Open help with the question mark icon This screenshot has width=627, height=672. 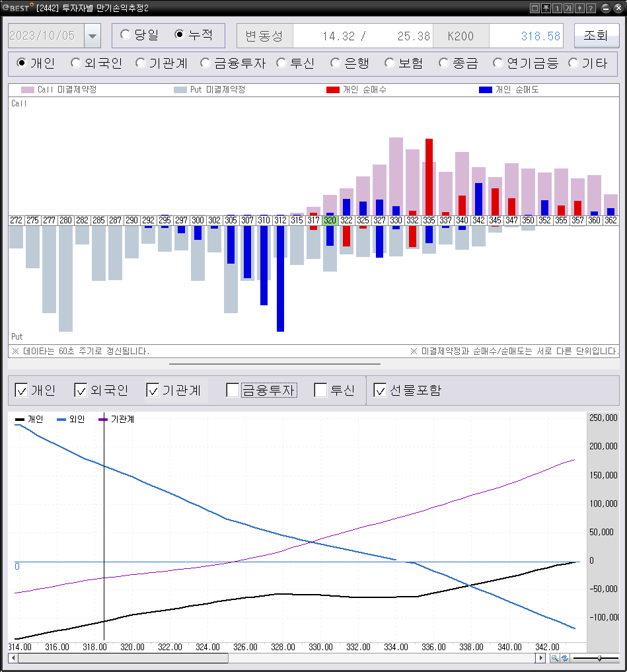pyautogui.click(x=590, y=8)
